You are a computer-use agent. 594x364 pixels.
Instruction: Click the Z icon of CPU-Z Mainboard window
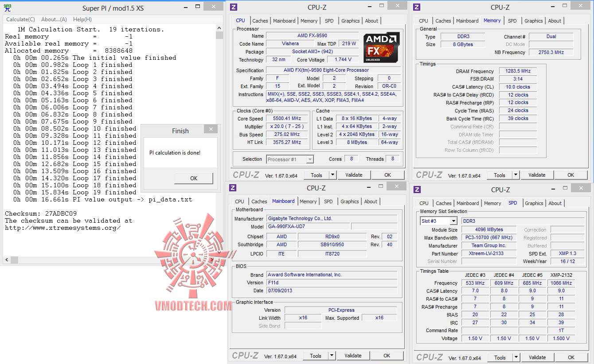(233, 188)
